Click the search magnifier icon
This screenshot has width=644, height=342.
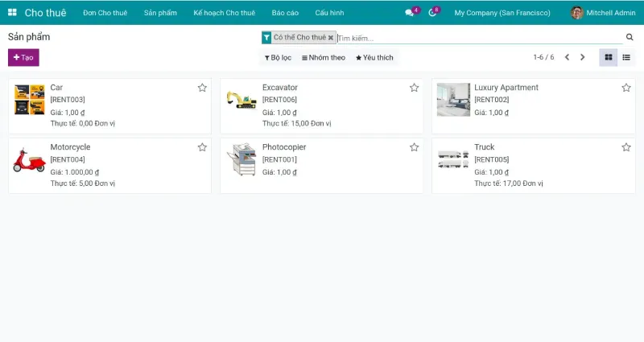[630, 37]
